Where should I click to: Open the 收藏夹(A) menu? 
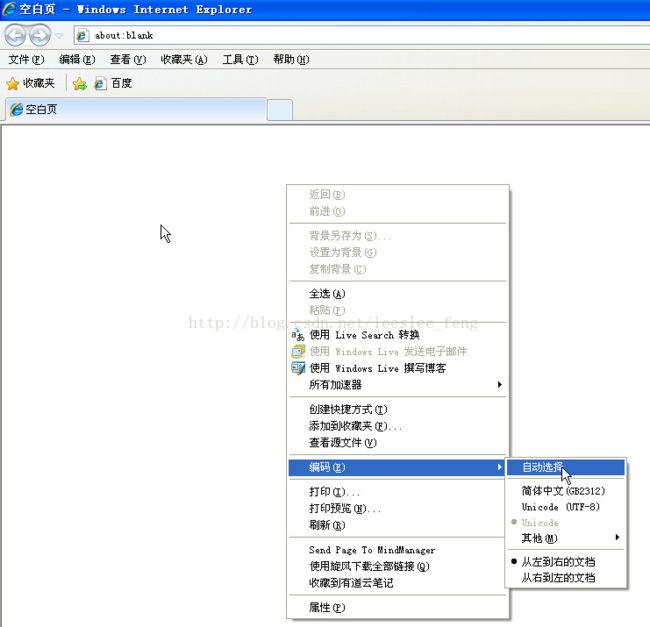[x=184, y=60]
